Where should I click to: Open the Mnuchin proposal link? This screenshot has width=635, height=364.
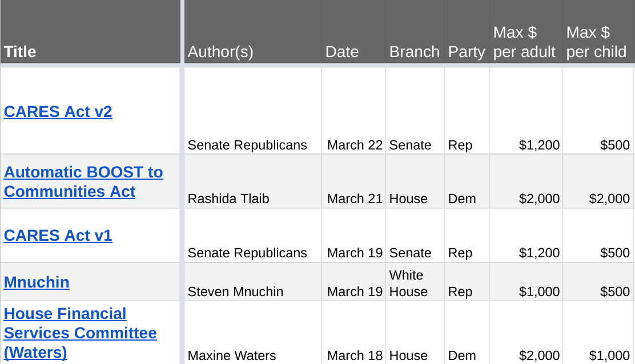[37, 282]
